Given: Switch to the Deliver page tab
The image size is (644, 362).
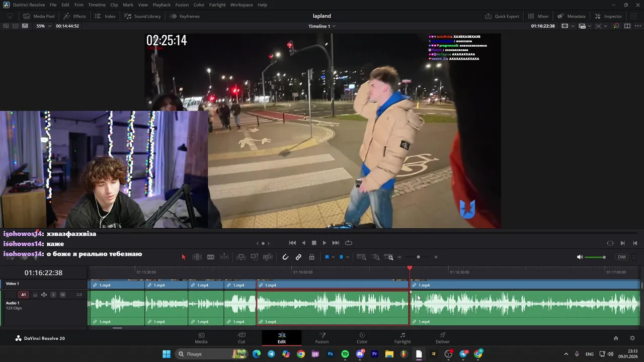Looking at the screenshot, I should tap(443, 338).
